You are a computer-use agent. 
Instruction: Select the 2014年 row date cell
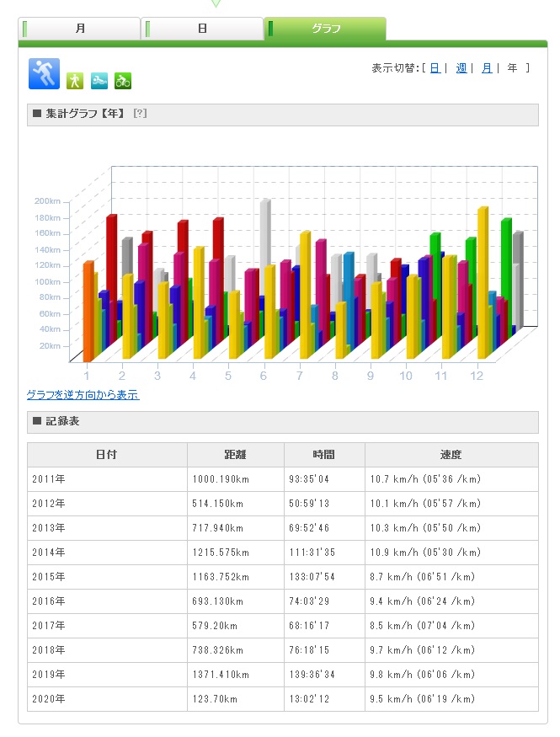[x=107, y=553]
